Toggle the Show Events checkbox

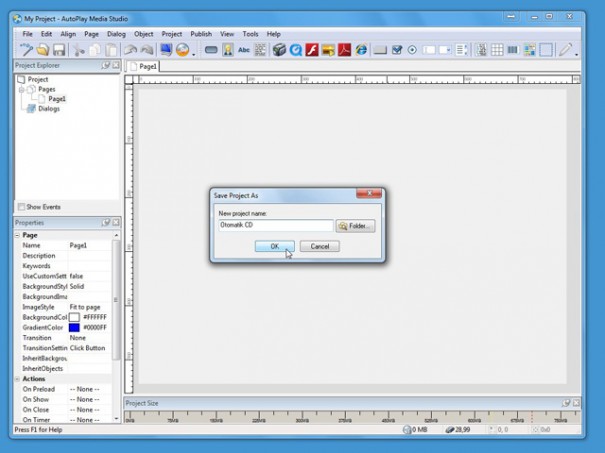[x=22, y=207]
